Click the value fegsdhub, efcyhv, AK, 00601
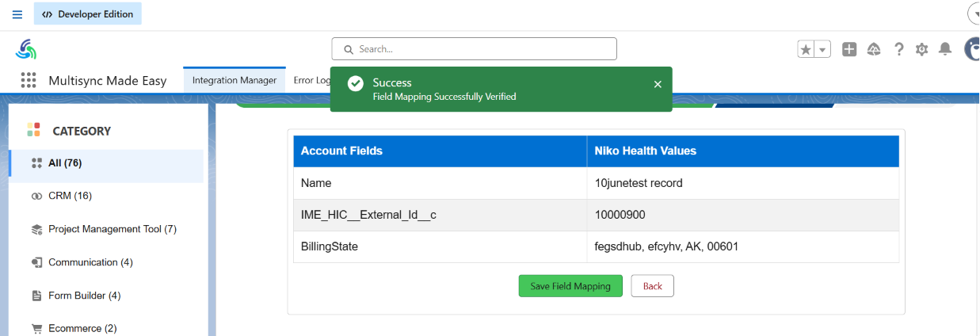This screenshot has height=336, width=980. [667, 246]
